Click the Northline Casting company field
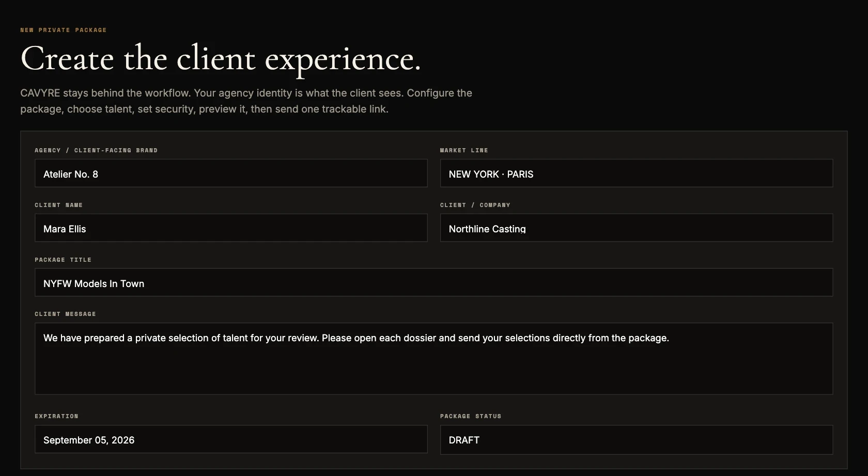Screen dimensions: 868x476 (636, 228)
